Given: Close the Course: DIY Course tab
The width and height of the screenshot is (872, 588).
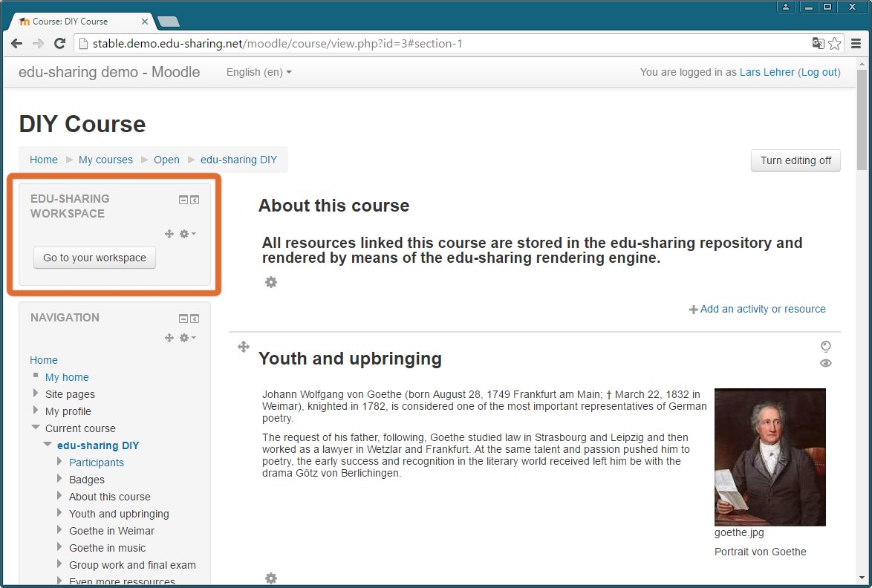Looking at the screenshot, I should [145, 22].
